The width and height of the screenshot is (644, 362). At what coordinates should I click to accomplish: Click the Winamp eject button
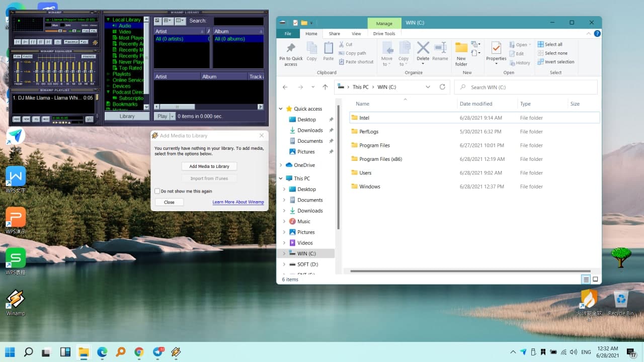[58, 42]
